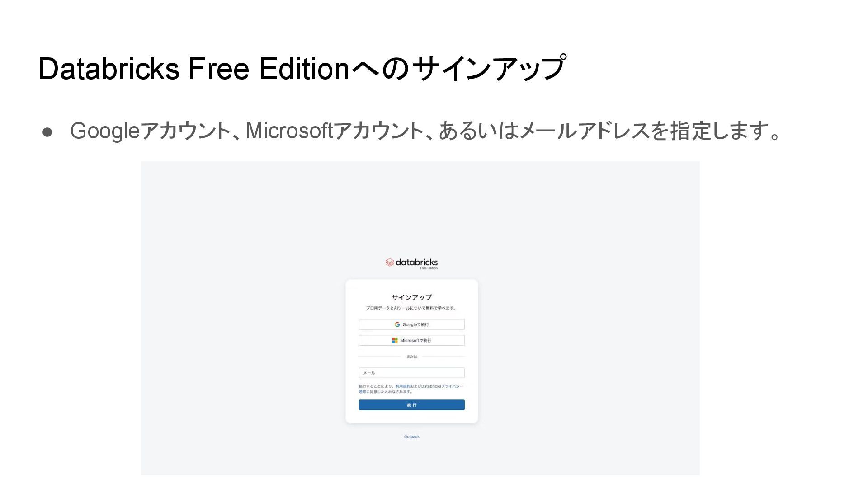868x488 pixels.
Task: Select the Microsoftで続行 button
Action: coord(411,340)
